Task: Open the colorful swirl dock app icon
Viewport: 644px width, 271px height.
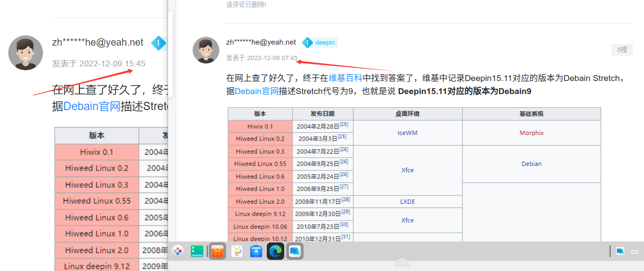Action: point(237,251)
